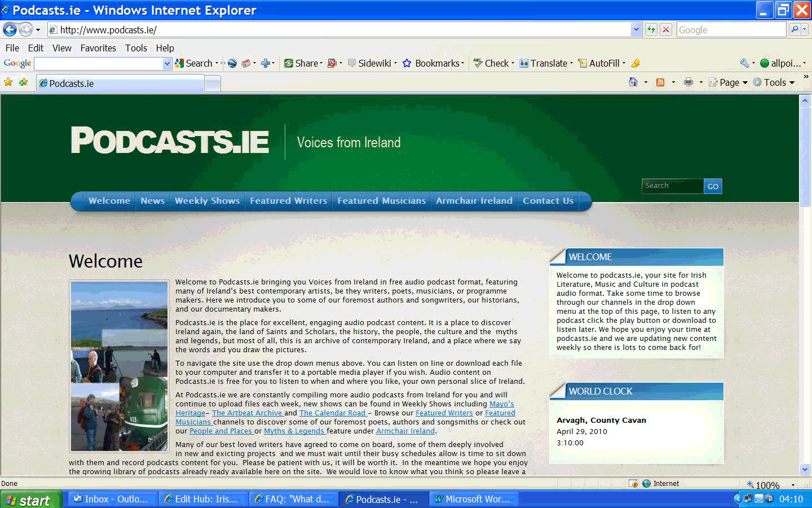Open the search provider options dropdown arrow
The image size is (812, 508).
coord(805,30)
